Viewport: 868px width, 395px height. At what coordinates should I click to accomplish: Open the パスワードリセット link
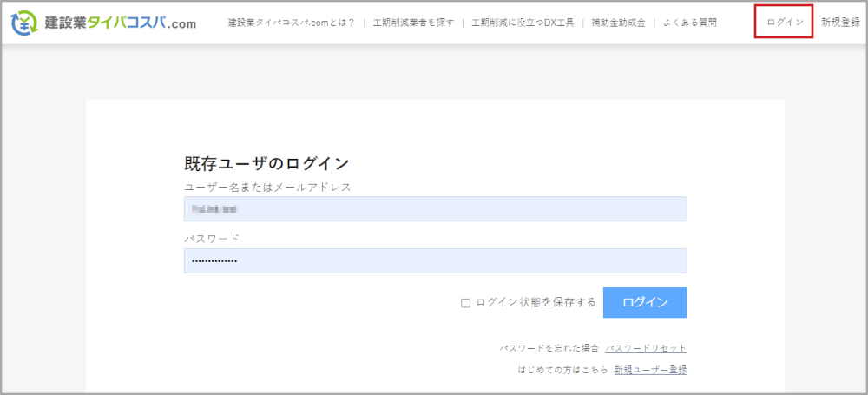pyautogui.click(x=646, y=348)
